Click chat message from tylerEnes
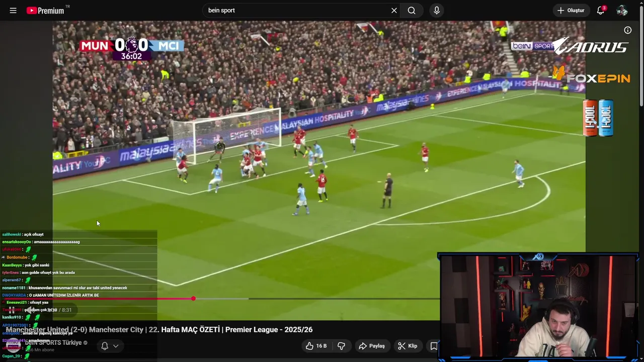This screenshot has width=644, height=362. tap(38, 273)
